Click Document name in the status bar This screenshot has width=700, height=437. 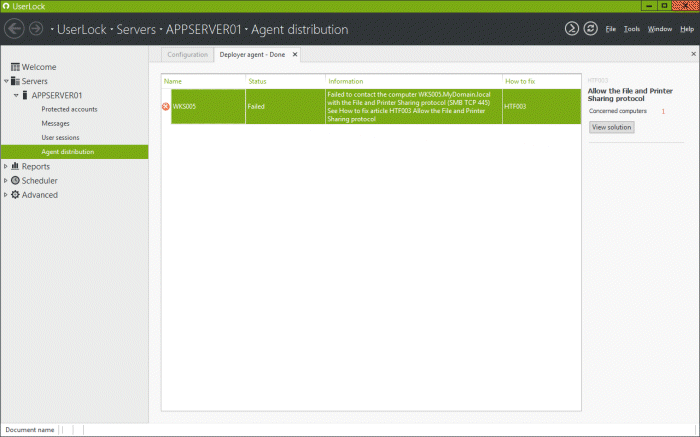click(x=30, y=430)
